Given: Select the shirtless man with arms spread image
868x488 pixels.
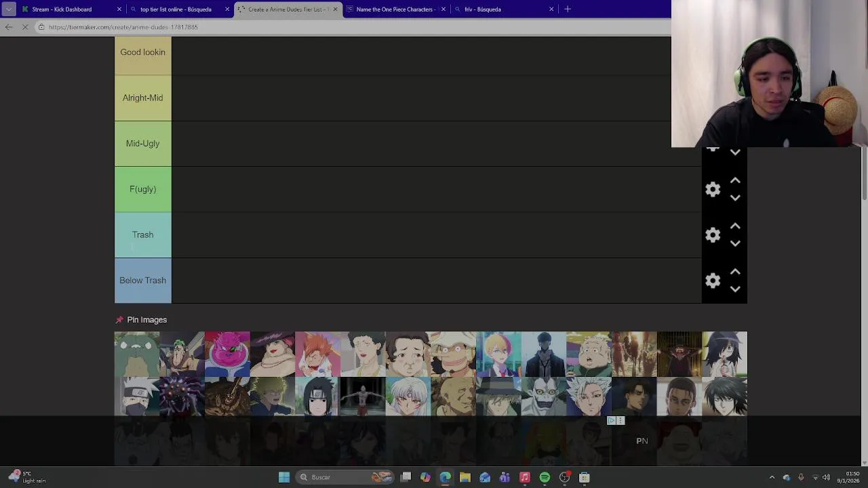Looking at the screenshot, I should coord(363,396).
